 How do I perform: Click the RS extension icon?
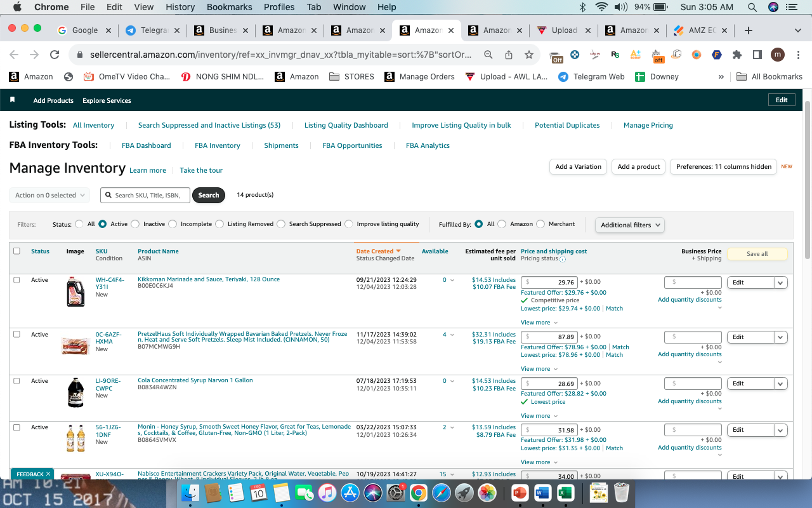pyautogui.click(x=615, y=55)
